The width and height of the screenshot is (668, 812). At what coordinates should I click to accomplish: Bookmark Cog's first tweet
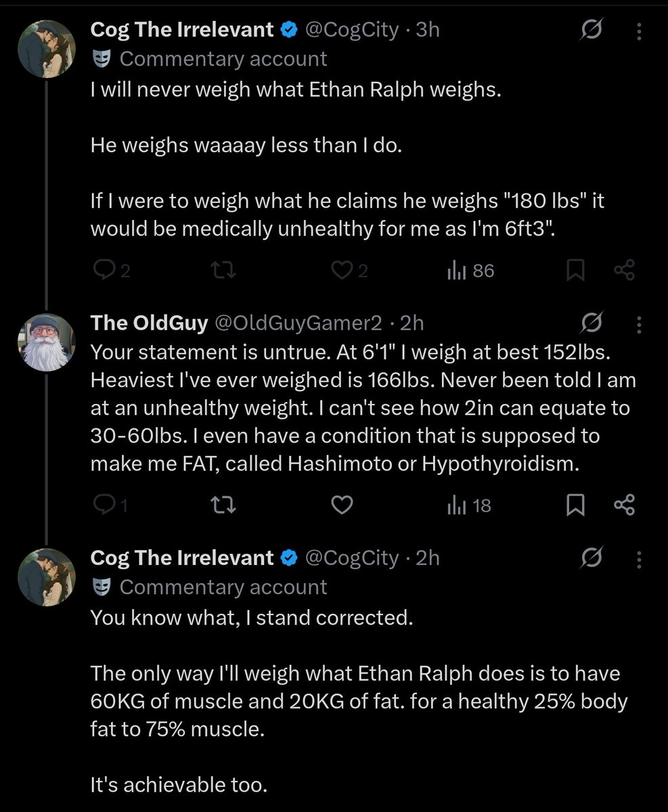pyautogui.click(x=575, y=271)
